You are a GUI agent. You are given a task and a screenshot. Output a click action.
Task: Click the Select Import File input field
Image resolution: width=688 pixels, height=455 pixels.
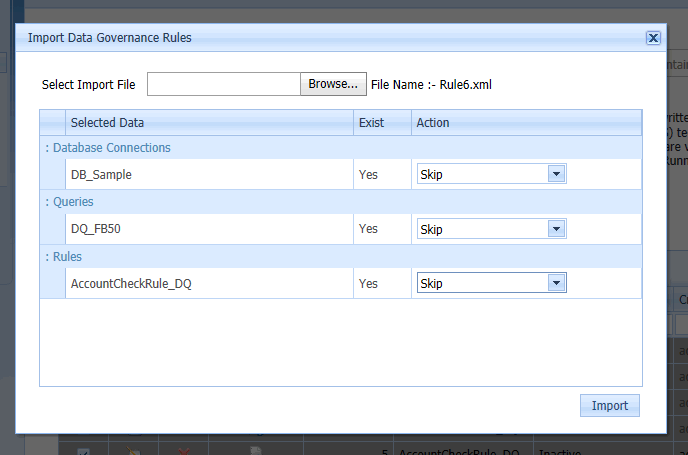click(x=224, y=84)
